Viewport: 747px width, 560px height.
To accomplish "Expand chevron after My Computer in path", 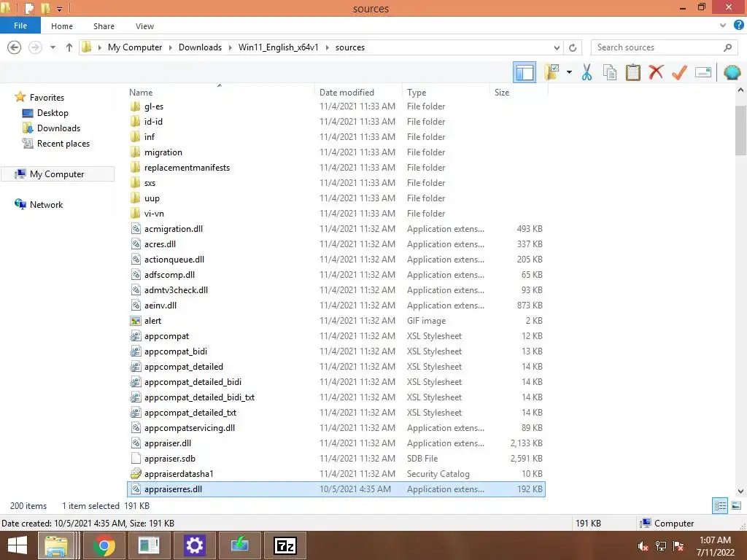I will click(170, 47).
